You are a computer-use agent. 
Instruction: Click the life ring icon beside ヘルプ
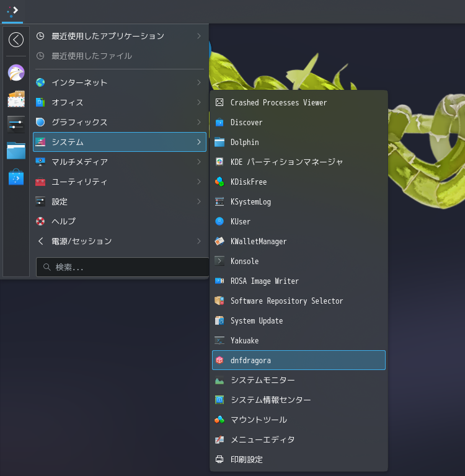coord(40,221)
